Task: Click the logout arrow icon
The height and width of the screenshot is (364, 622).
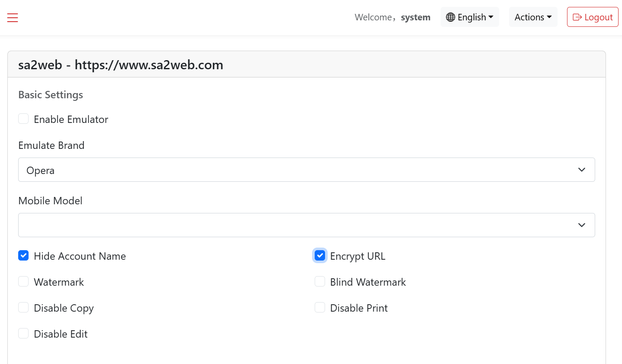Action: click(x=577, y=17)
